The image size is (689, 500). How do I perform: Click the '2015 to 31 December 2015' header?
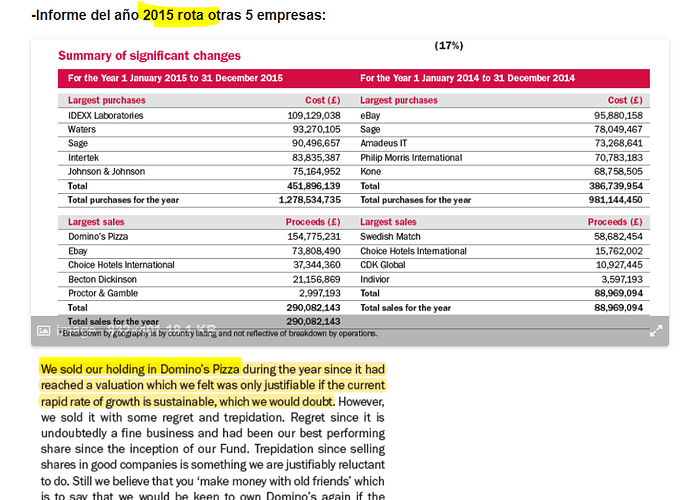point(175,78)
